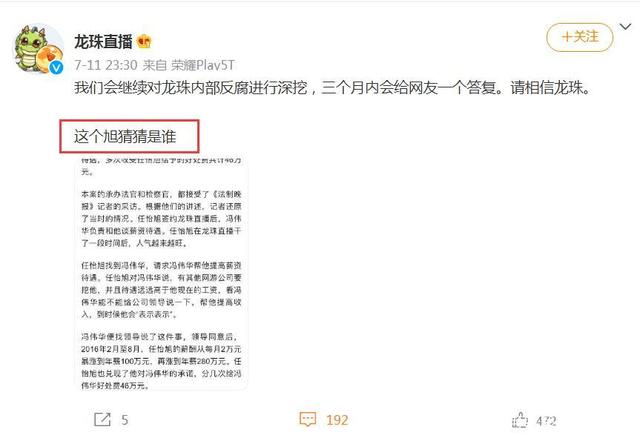Open comments via the speech bubble icon

[x=308, y=419]
